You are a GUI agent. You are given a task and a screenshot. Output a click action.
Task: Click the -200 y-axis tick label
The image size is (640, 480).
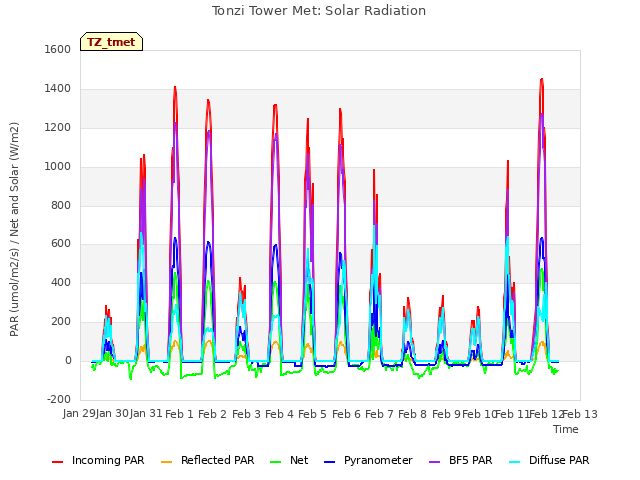click(59, 399)
